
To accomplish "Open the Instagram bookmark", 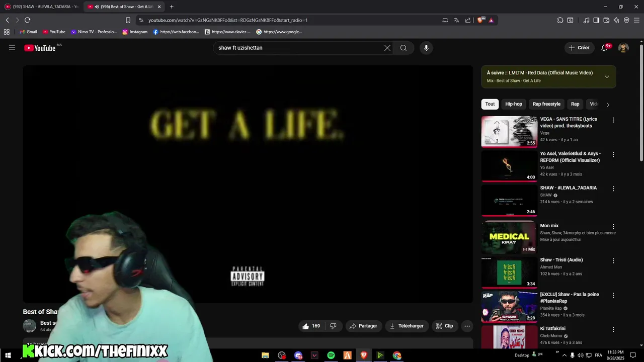I will 135,32.
